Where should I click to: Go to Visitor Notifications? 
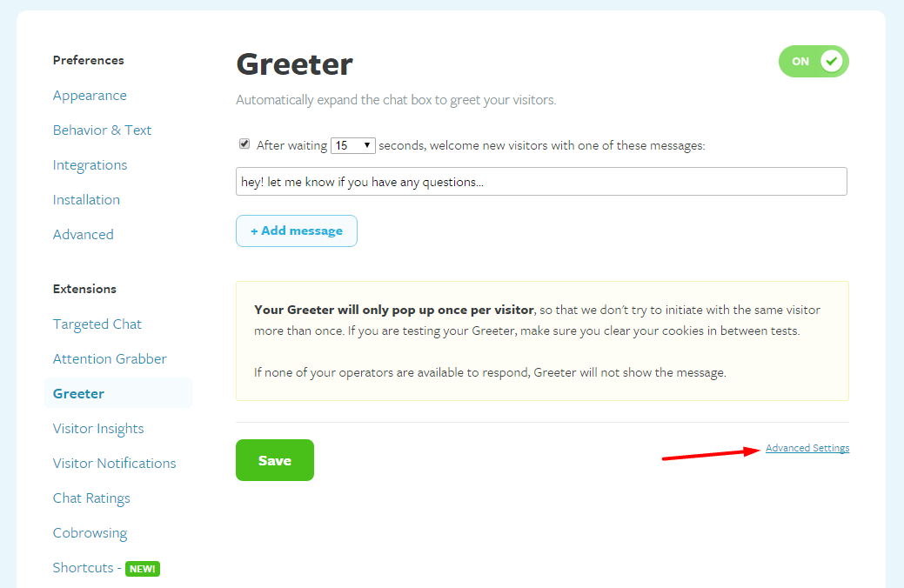point(114,464)
